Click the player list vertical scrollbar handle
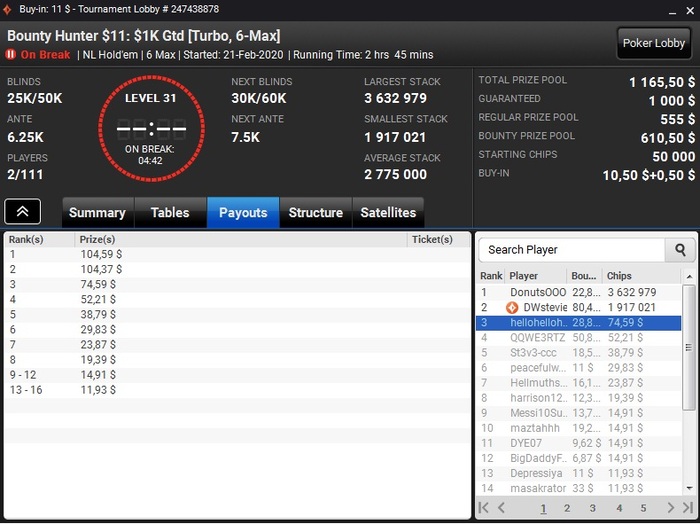Viewport: 700px width, 524px height. point(689,347)
